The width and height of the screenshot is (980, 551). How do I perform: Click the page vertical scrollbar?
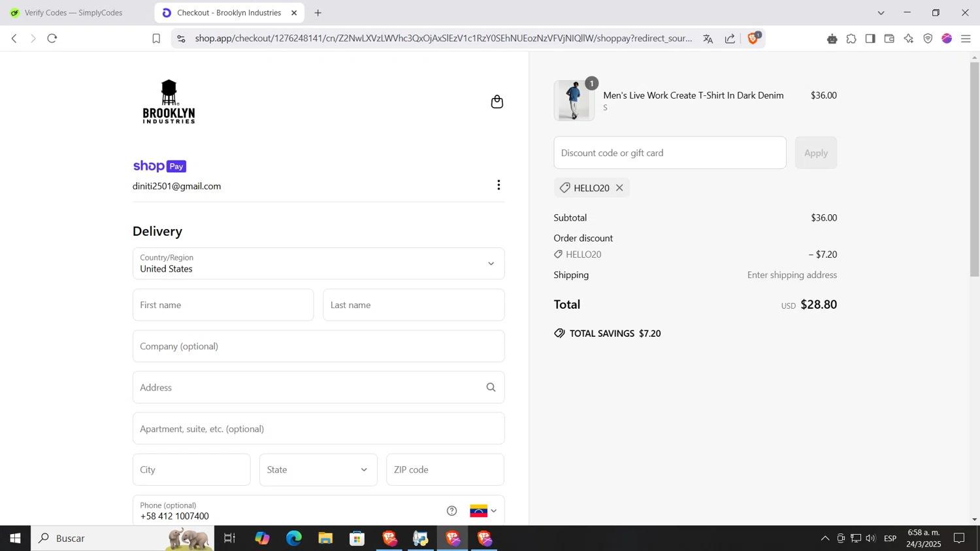pos(974,170)
